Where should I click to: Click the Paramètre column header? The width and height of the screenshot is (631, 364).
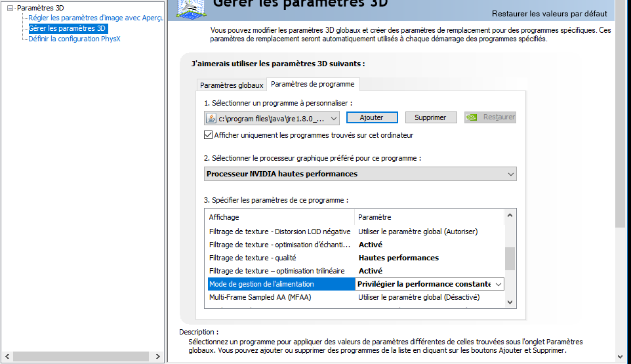tap(429, 217)
